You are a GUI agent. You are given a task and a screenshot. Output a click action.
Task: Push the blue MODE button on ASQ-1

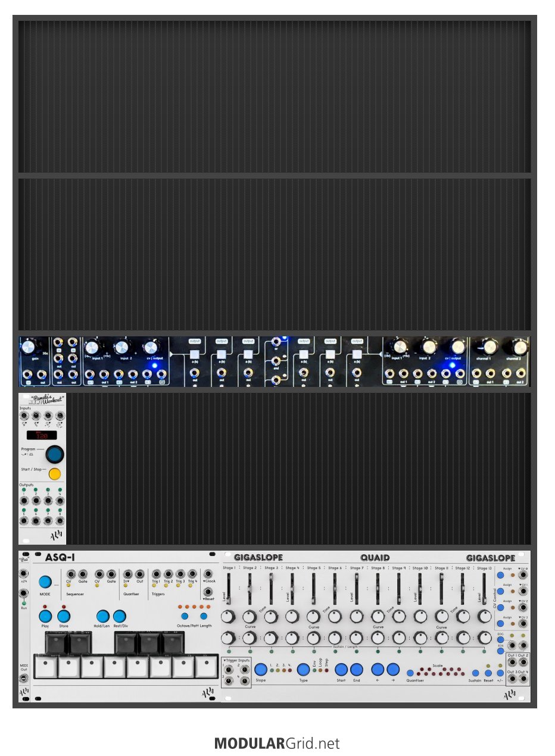[45, 582]
